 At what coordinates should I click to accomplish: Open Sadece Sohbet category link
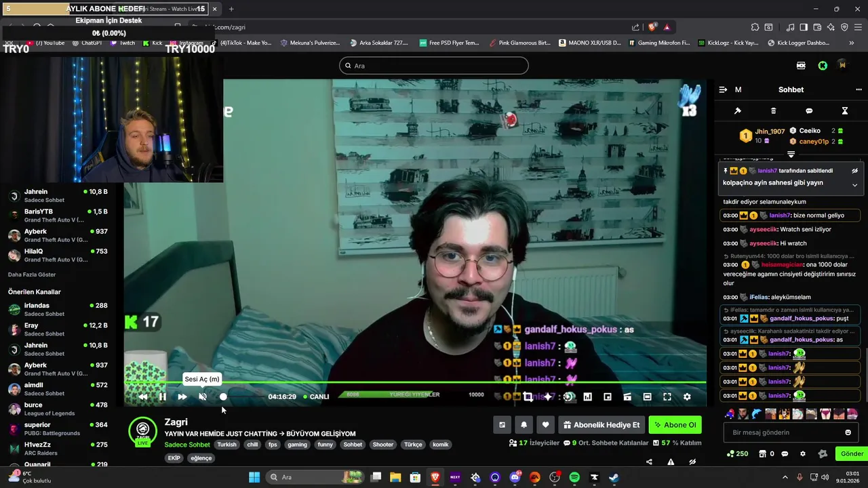(x=187, y=445)
